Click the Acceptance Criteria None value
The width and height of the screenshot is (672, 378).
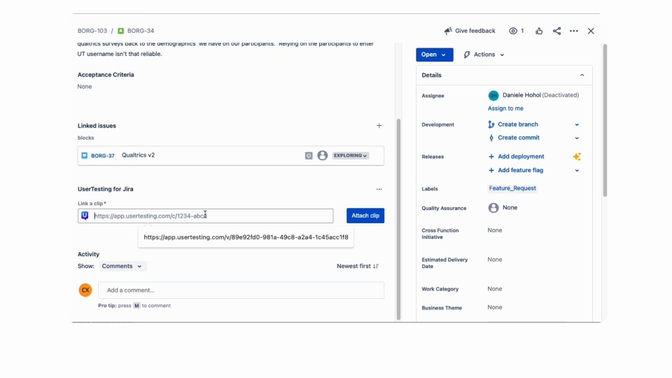coord(84,87)
